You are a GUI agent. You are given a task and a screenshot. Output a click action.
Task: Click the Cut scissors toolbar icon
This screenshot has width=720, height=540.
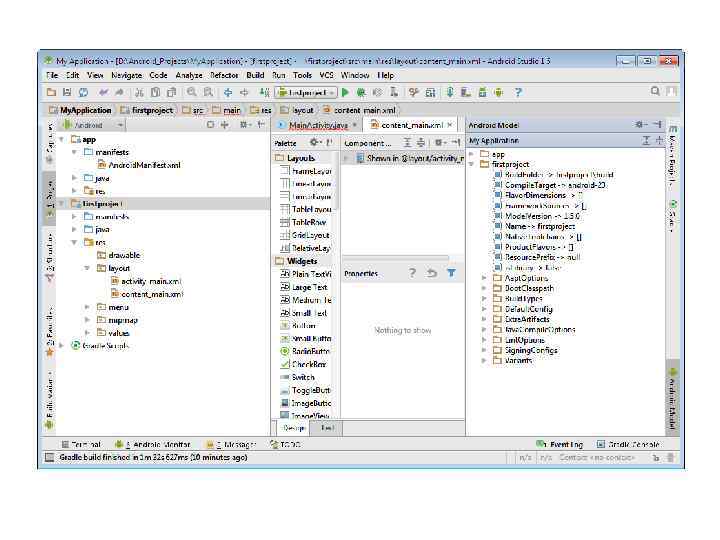click(x=139, y=93)
